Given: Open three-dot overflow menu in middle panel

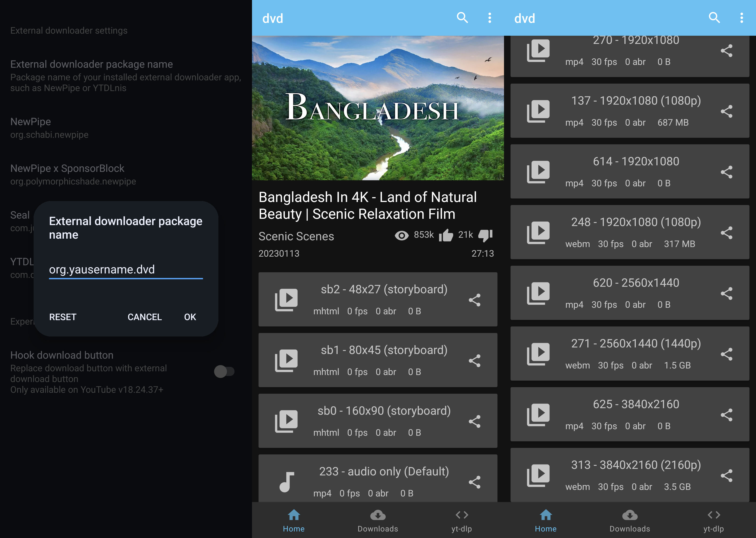Looking at the screenshot, I should 490,18.
